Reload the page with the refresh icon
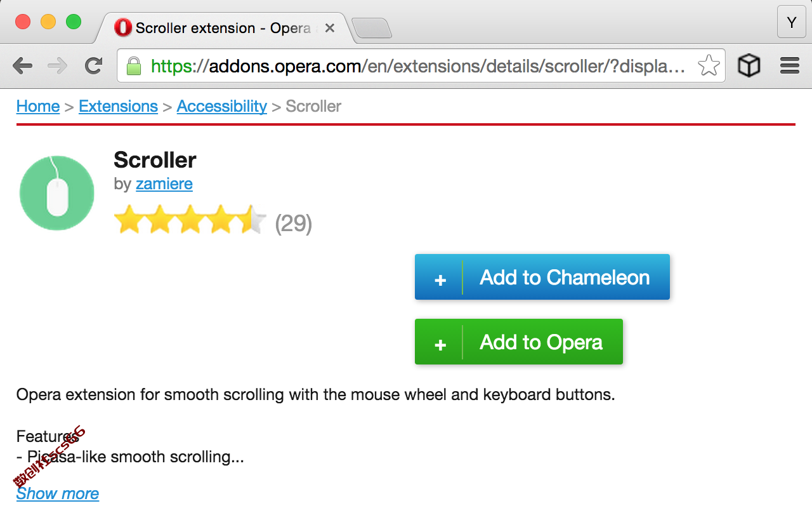This screenshot has height=508, width=812. pos(94,65)
